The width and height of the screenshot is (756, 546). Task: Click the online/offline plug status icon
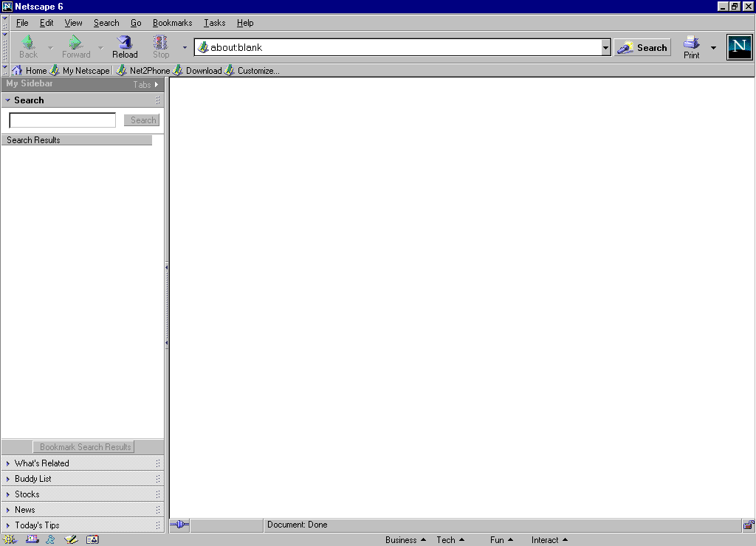(x=179, y=525)
